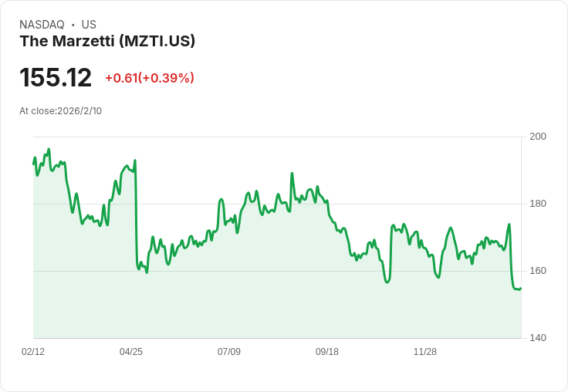Select the 200 y-axis label
The image size is (568, 392).
click(538, 137)
